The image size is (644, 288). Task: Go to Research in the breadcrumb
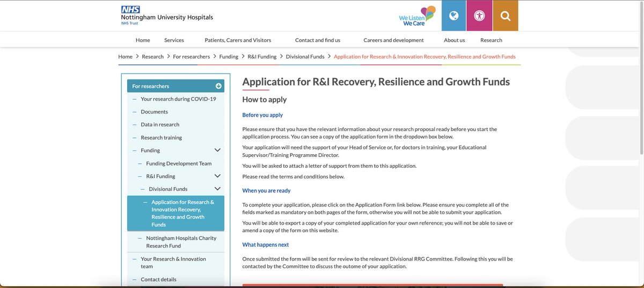point(152,56)
